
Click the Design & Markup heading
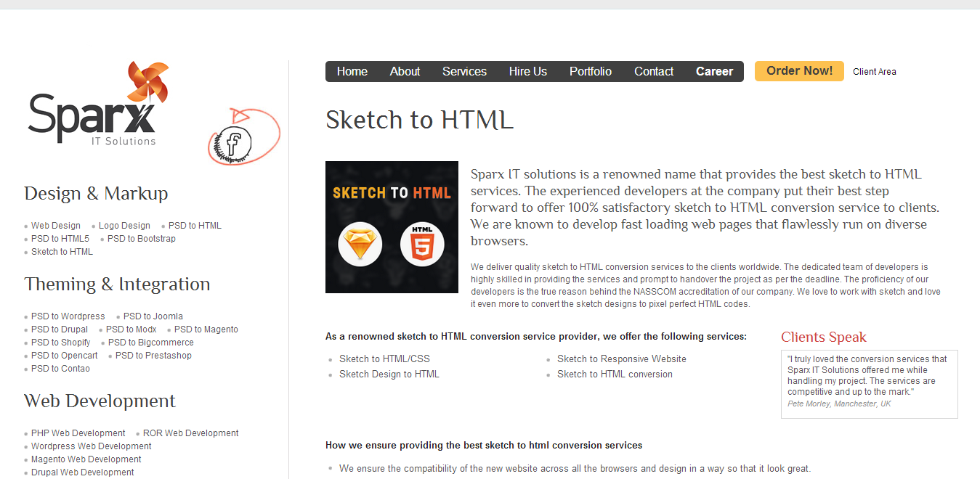coord(96,194)
